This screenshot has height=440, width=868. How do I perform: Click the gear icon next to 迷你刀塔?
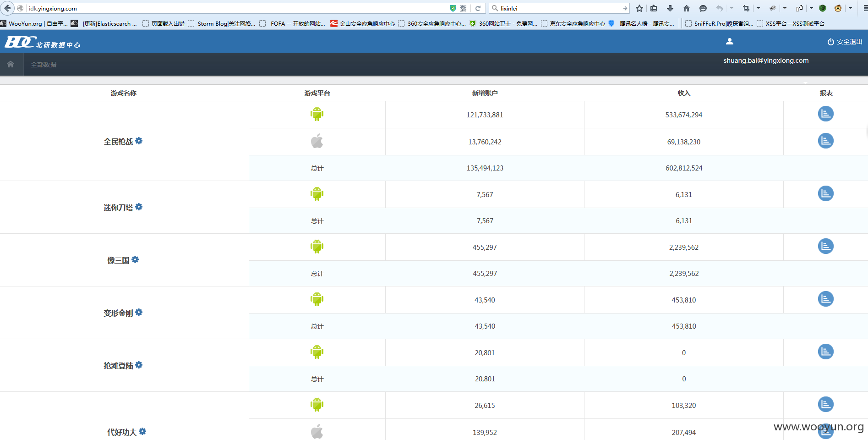pyautogui.click(x=139, y=207)
